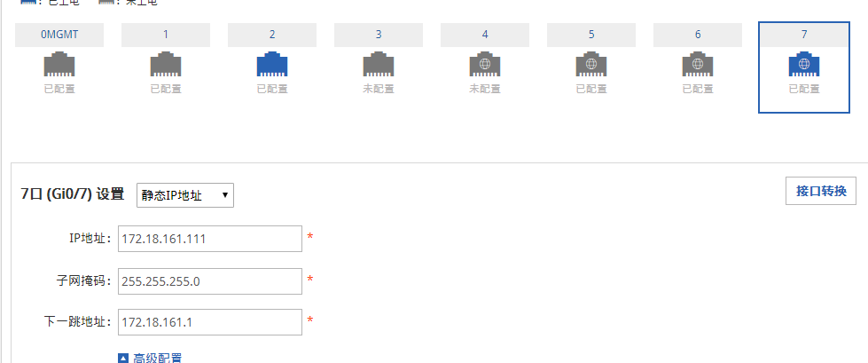
Task: Open the 静态IP地址 type dropdown
Action: [x=184, y=195]
